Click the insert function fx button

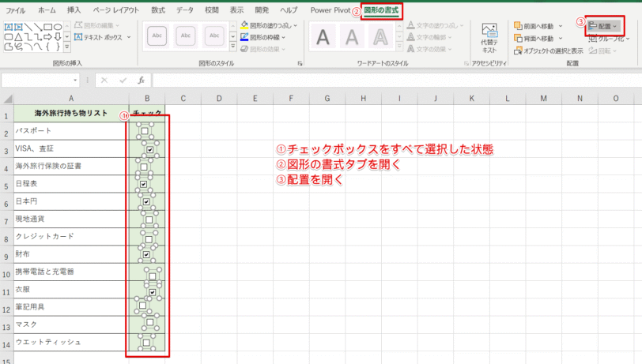coord(142,81)
